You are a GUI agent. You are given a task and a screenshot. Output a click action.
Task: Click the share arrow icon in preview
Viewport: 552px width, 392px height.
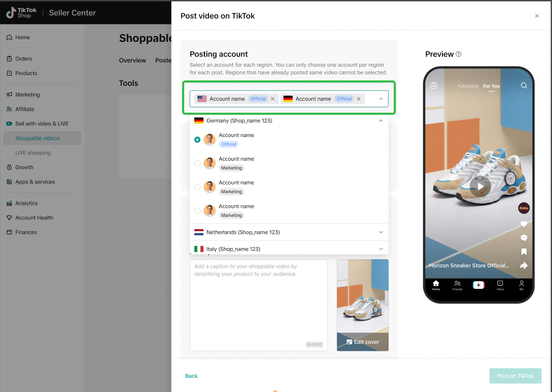523,265
